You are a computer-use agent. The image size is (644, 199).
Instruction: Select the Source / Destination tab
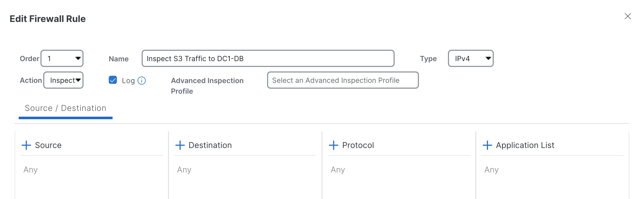click(x=66, y=108)
